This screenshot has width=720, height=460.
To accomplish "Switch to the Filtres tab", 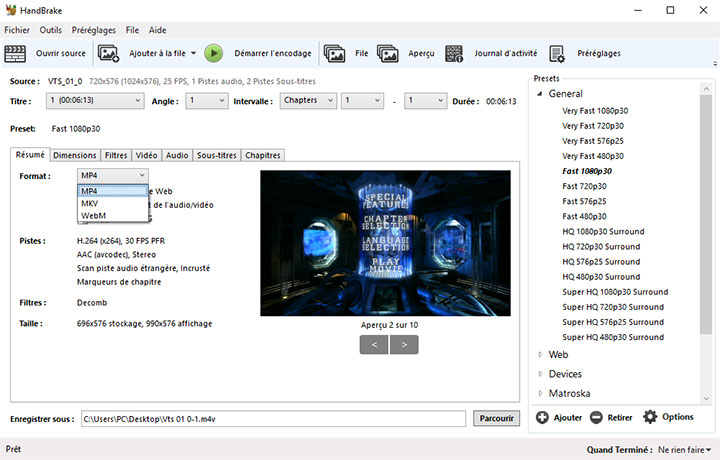I will (x=116, y=155).
